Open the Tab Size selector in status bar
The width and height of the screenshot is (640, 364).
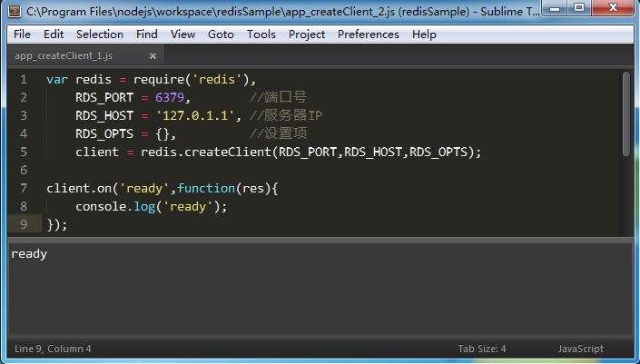[x=482, y=349]
